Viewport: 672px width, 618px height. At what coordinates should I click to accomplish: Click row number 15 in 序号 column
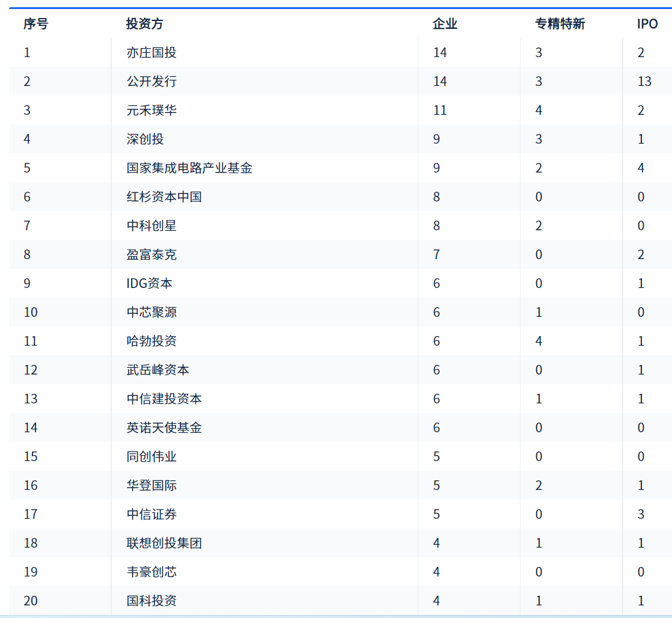31,456
